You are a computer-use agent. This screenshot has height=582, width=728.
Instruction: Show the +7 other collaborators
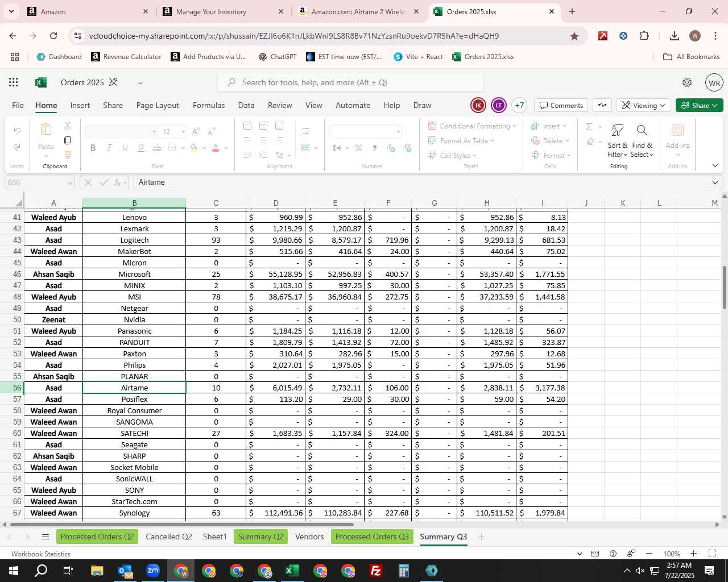pyautogui.click(x=519, y=105)
